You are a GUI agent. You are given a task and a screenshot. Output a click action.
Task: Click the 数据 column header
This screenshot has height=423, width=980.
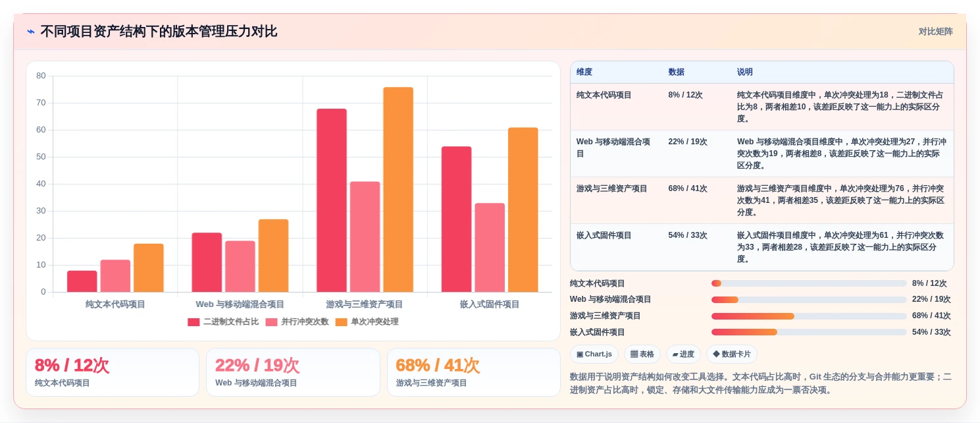coord(676,72)
